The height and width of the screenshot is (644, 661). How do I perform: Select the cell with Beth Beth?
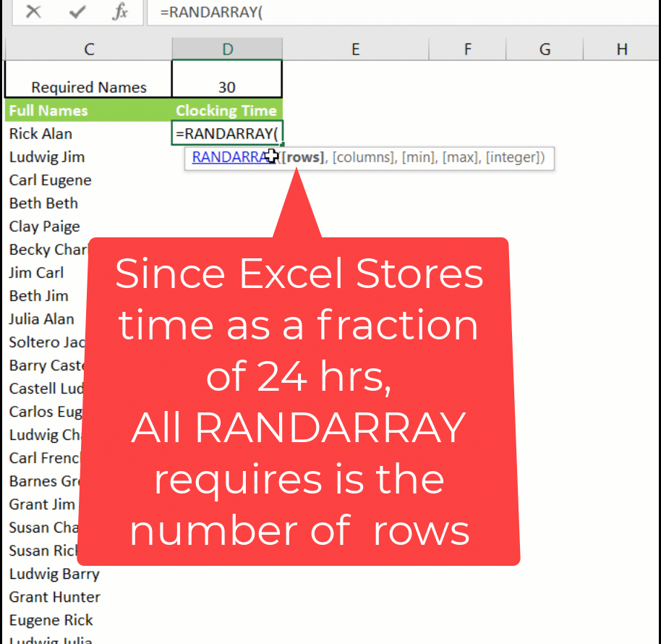(87, 203)
